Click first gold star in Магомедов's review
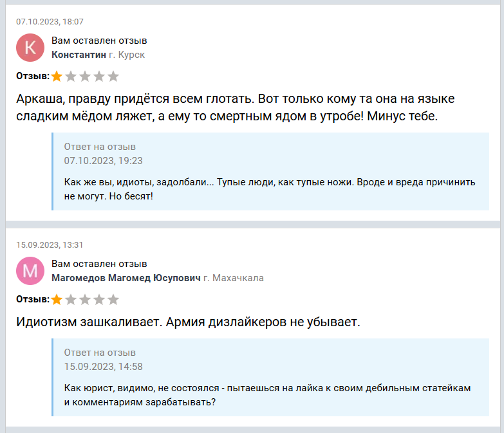Screen dimensions: 504x433 click(x=57, y=300)
